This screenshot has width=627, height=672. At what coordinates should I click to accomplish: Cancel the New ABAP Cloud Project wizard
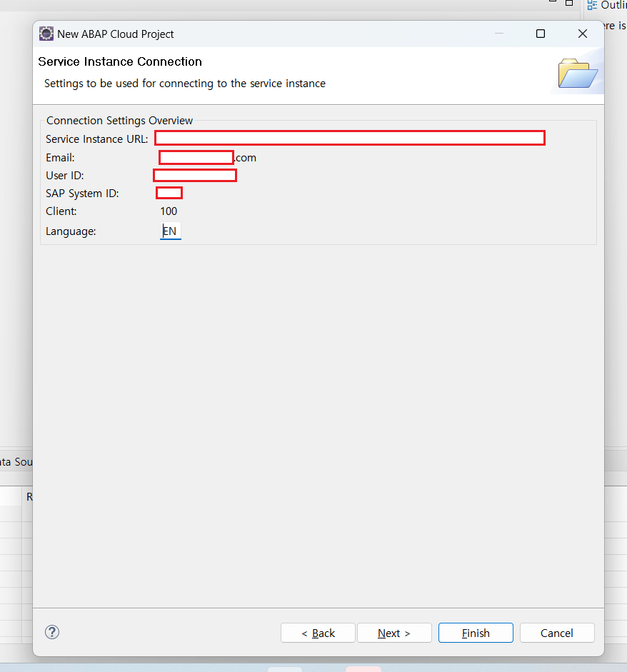[557, 633]
